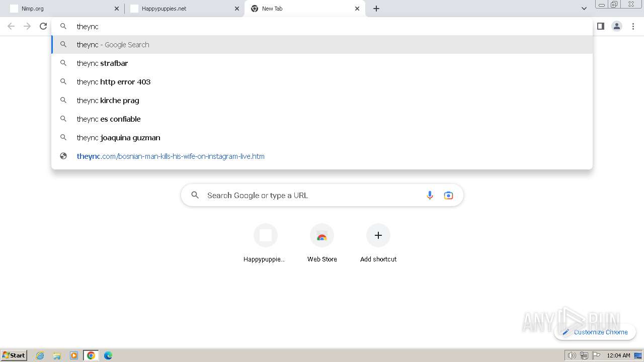Search by image with Google Lens icon
Screen dimensions: 644x362
(x=448, y=196)
